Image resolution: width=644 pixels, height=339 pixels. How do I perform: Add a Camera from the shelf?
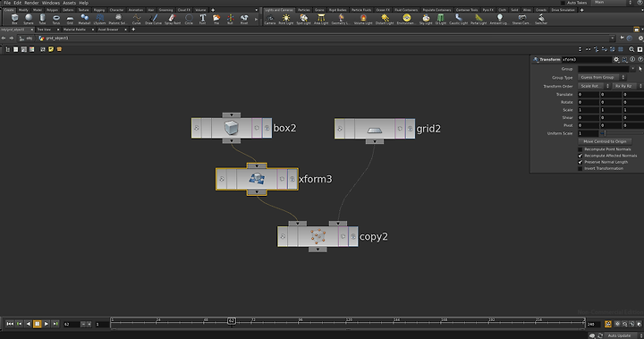pos(270,19)
